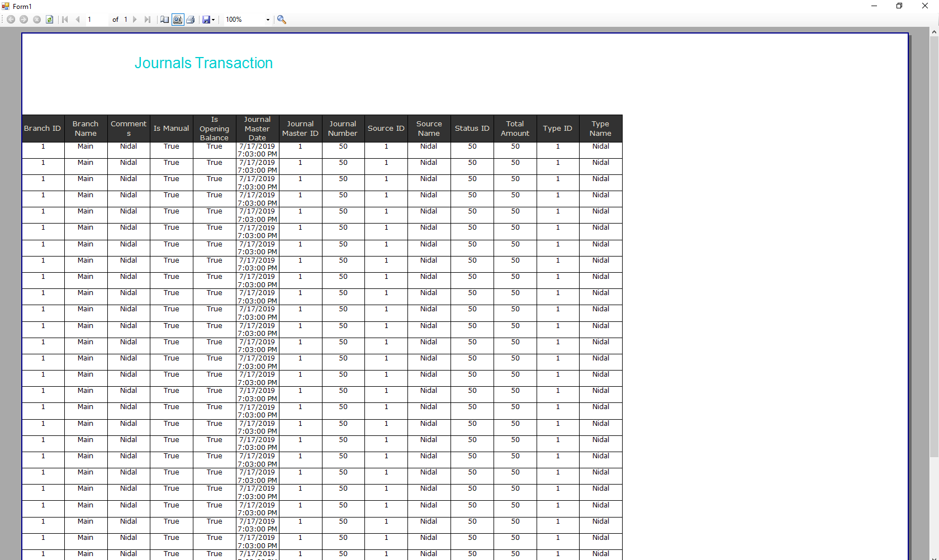Jump to the last page
Viewport: 939px width, 560px height.
point(148,20)
